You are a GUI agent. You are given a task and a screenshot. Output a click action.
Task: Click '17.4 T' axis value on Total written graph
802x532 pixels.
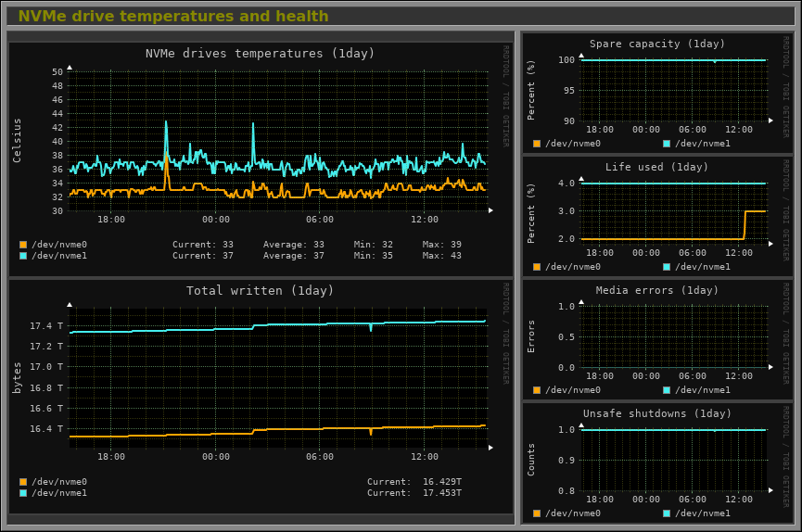coord(46,326)
